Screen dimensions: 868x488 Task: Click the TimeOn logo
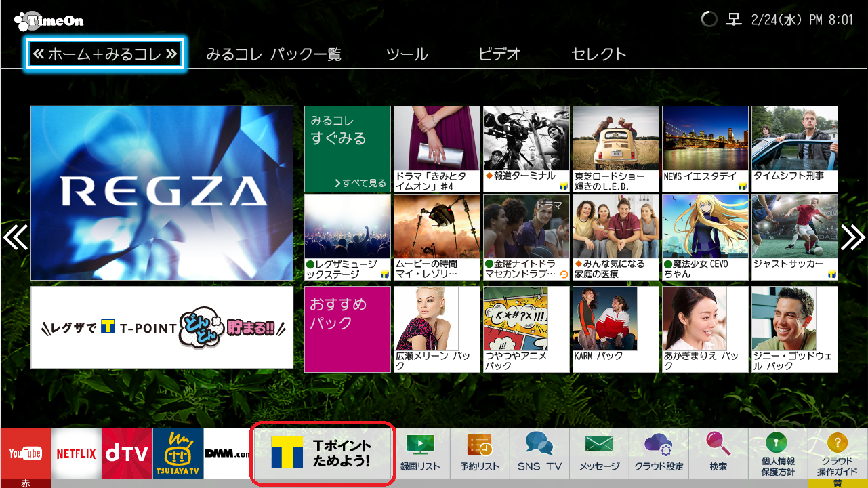click(49, 20)
